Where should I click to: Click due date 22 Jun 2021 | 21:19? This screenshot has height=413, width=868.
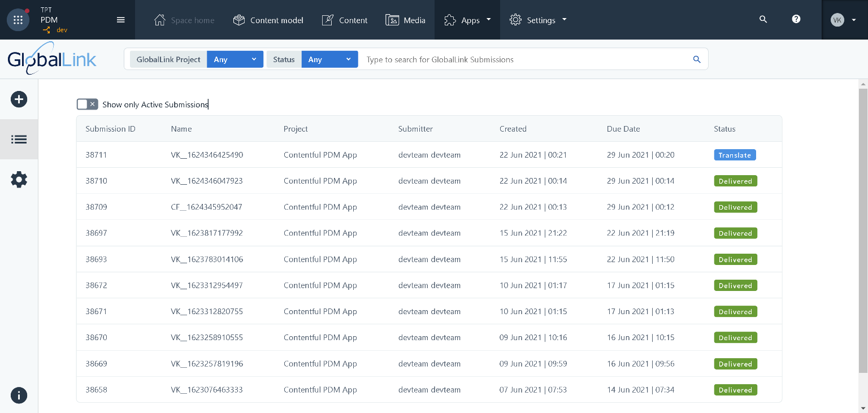pos(641,233)
